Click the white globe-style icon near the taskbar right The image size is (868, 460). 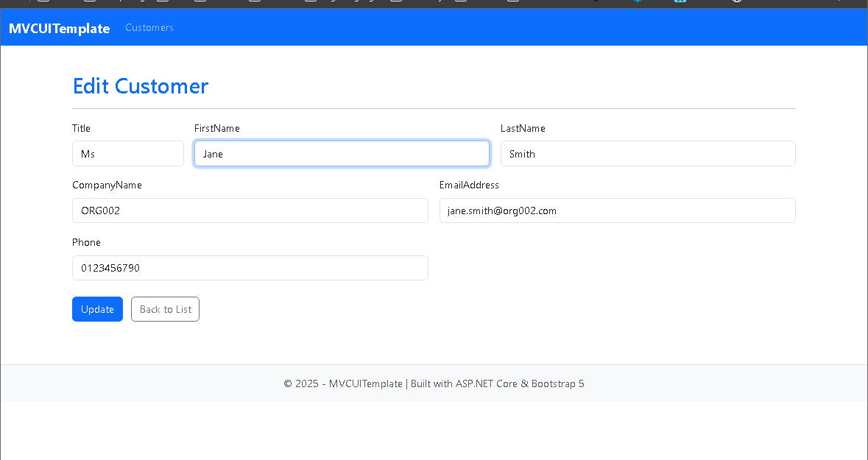(736, 2)
